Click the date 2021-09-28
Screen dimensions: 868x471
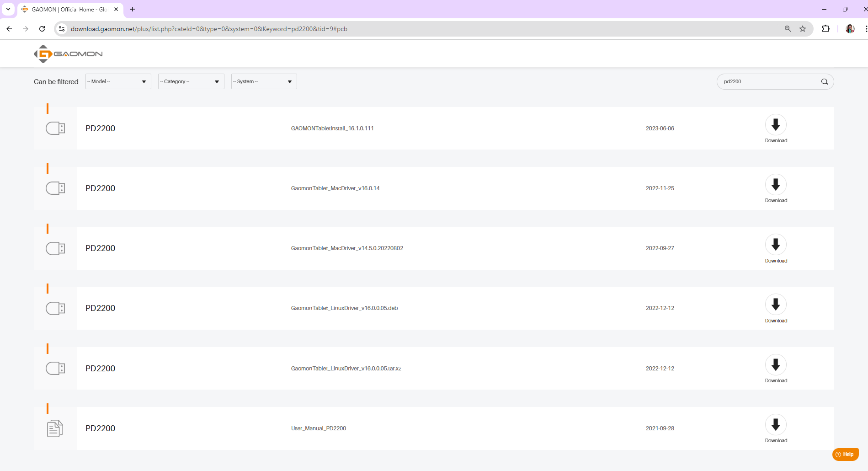click(660, 428)
